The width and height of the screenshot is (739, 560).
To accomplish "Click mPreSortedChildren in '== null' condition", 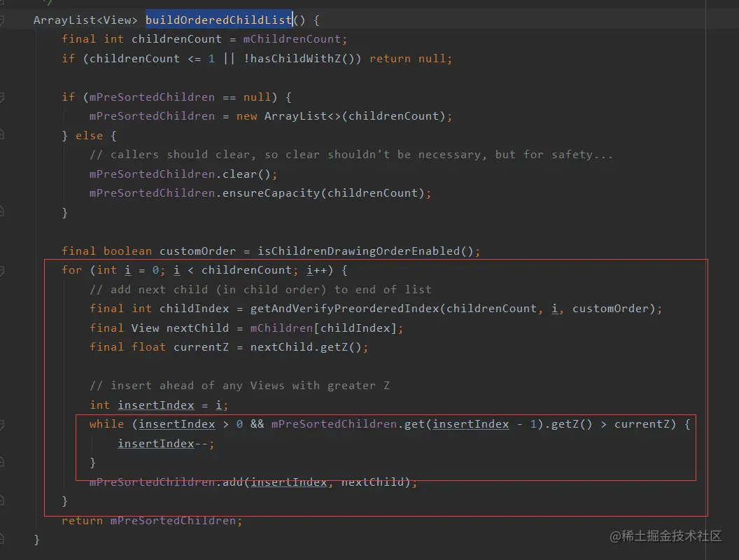I will tap(152, 97).
